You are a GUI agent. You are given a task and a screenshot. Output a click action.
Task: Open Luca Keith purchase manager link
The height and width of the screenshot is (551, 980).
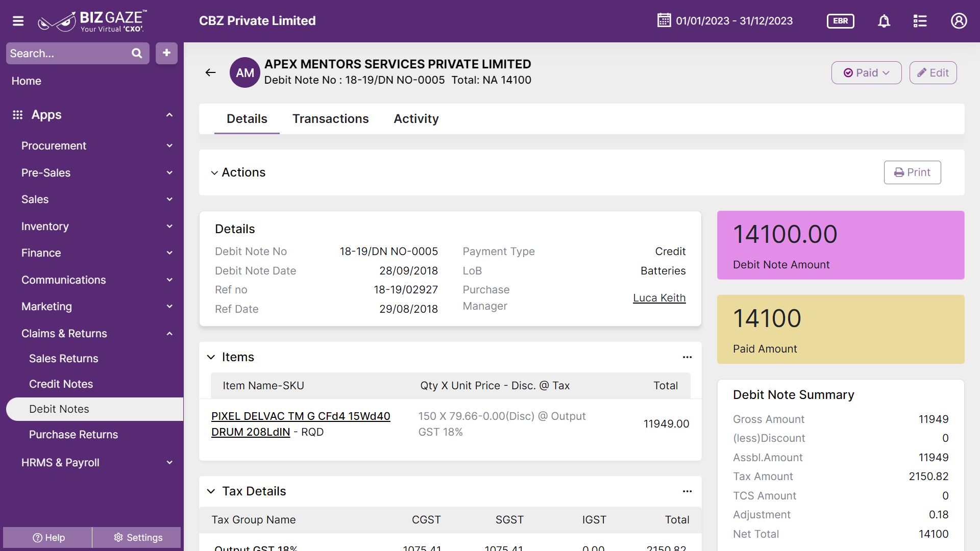click(659, 298)
